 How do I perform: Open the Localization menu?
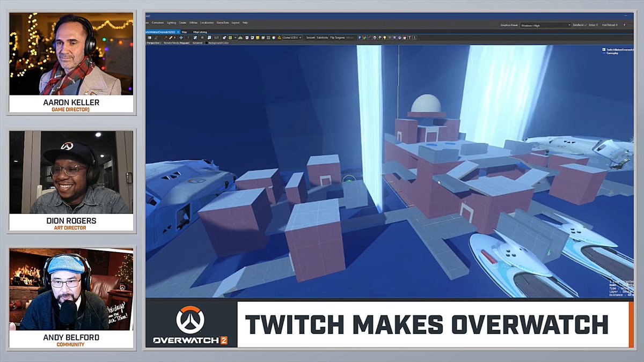pyautogui.click(x=207, y=23)
